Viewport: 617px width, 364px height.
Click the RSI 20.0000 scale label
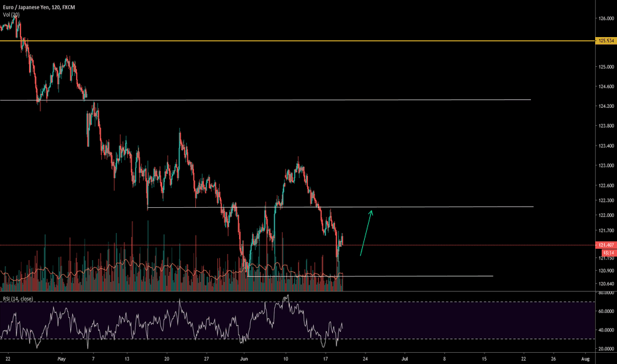coord(606,349)
